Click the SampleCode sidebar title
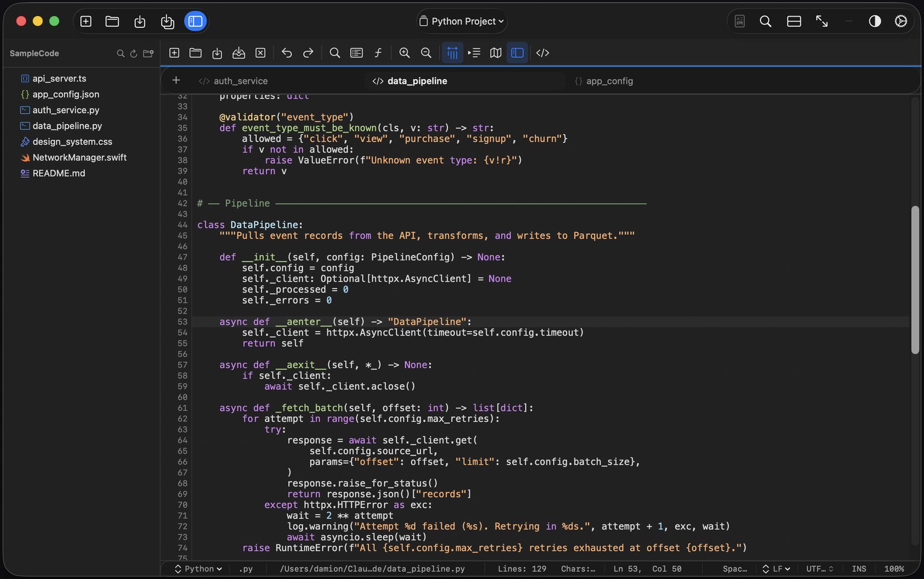Viewport: 924px width, 579px height. [34, 53]
